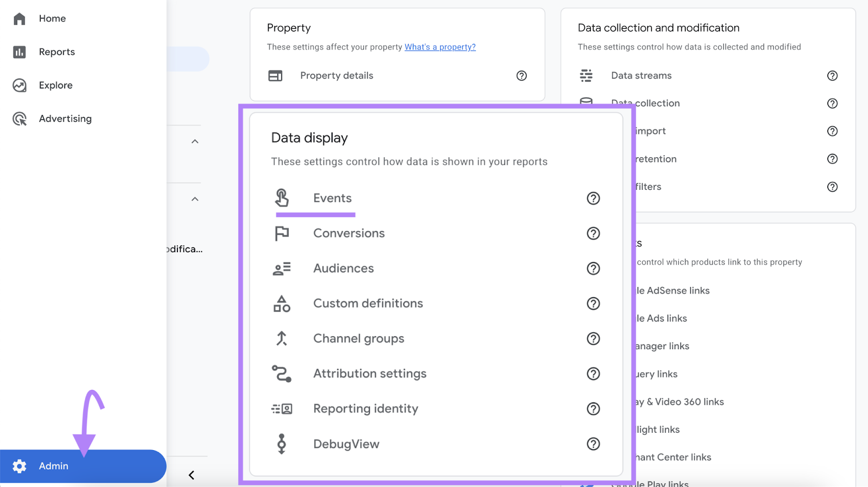
Task: Click the Home house icon
Action: tap(20, 18)
